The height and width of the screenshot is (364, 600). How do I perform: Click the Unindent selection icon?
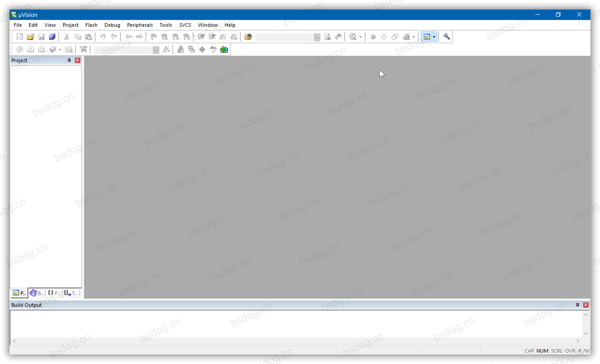coord(212,37)
